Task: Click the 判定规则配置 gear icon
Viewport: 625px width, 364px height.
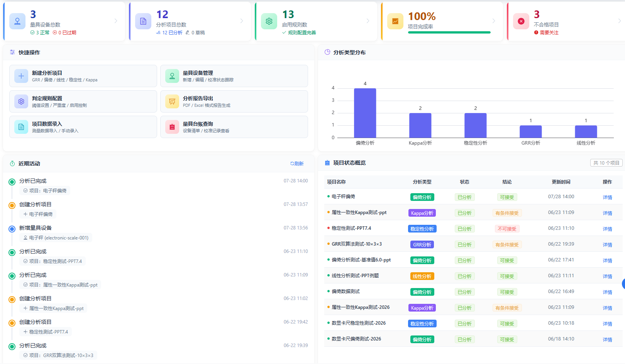Action: pyautogui.click(x=21, y=101)
